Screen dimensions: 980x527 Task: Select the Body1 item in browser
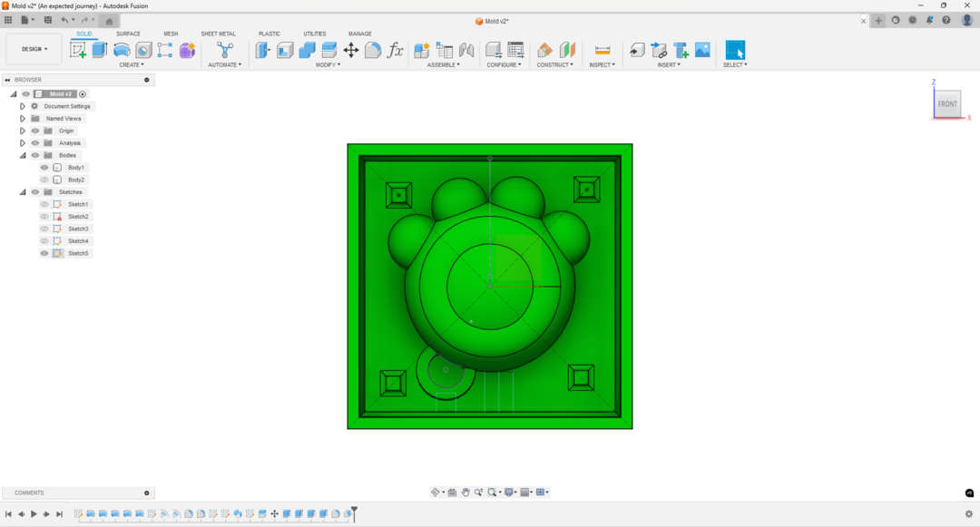pyautogui.click(x=75, y=167)
